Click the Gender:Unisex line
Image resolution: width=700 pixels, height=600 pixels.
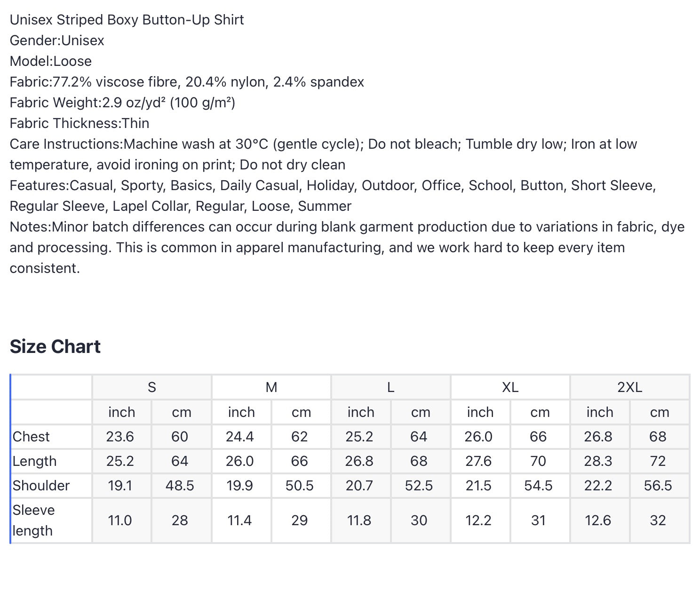pos(57,40)
